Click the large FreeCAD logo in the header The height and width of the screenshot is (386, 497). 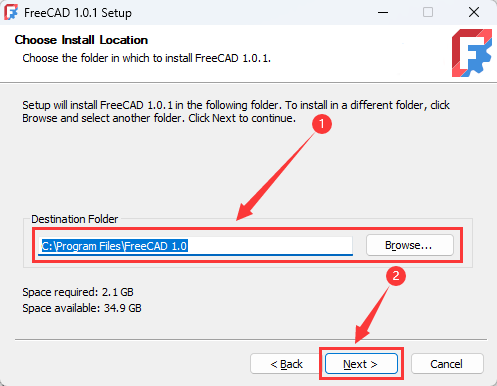coord(472,53)
